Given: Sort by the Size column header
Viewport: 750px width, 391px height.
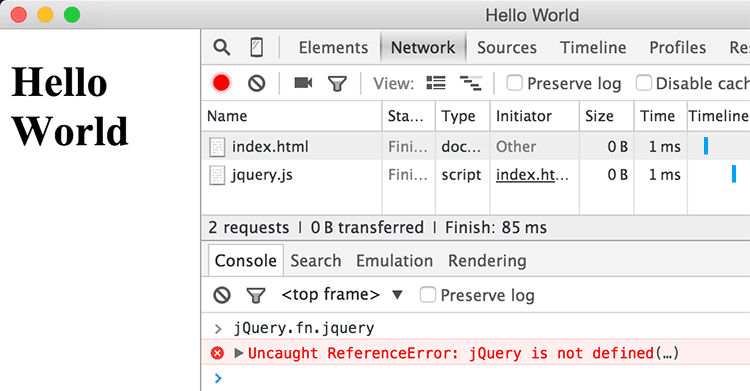Looking at the screenshot, I should click(607, 116).
